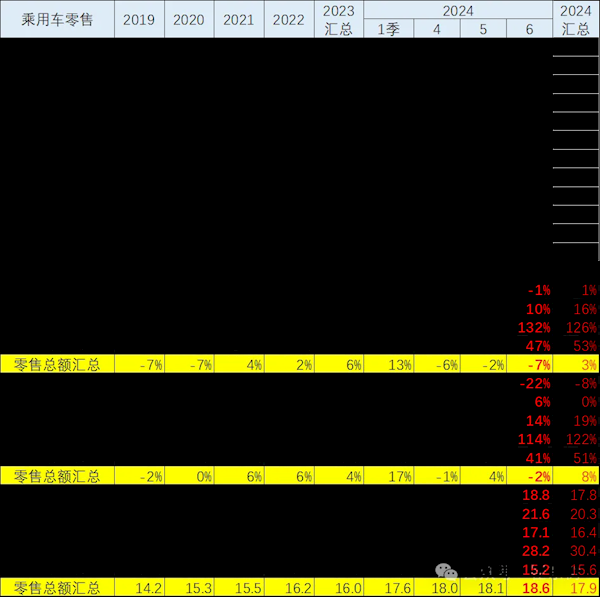The width and height of the screenshot is (600, 597).
Task: Select the red 41% value
Action: click(x=538, y=458)
